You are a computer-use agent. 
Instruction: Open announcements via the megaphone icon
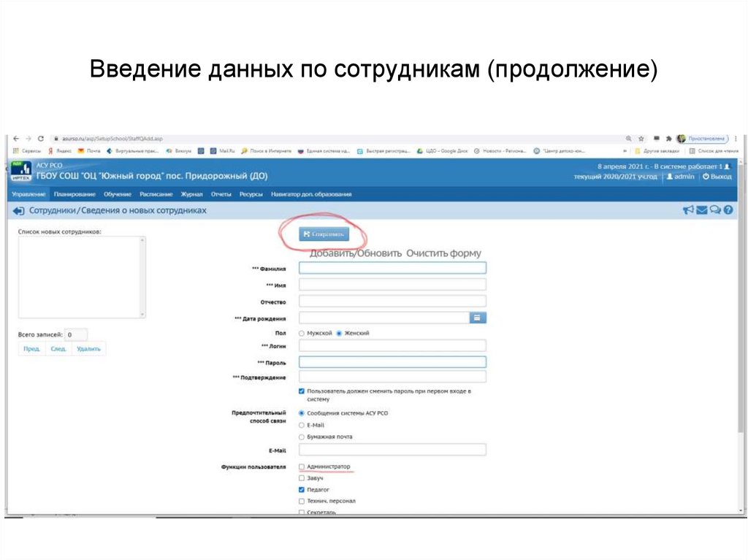[687, 210]
